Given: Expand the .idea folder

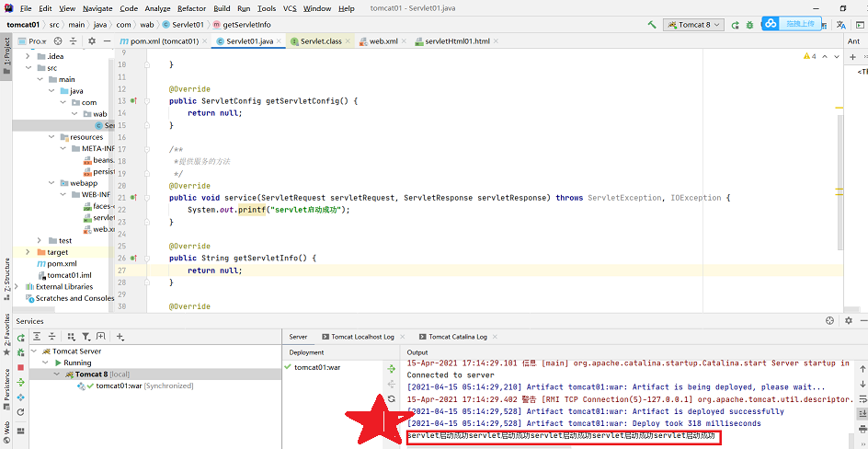Looking at the screenshot, I should (29, 56).
